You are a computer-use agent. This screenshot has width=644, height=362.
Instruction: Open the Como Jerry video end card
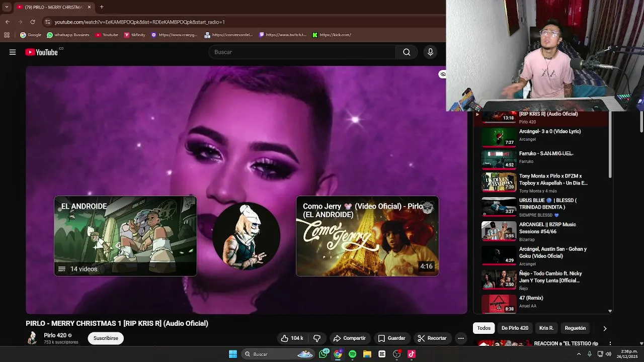click(x=367, y=236)
